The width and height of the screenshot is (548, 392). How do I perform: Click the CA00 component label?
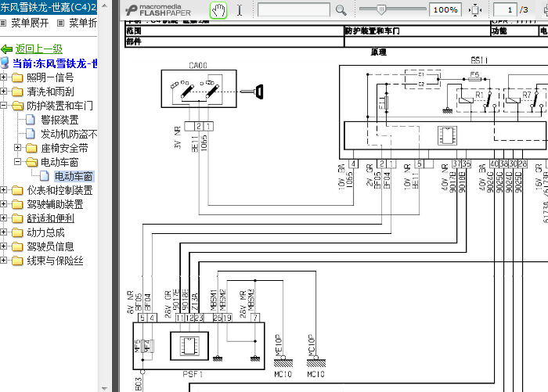click(x=198, y=66)
